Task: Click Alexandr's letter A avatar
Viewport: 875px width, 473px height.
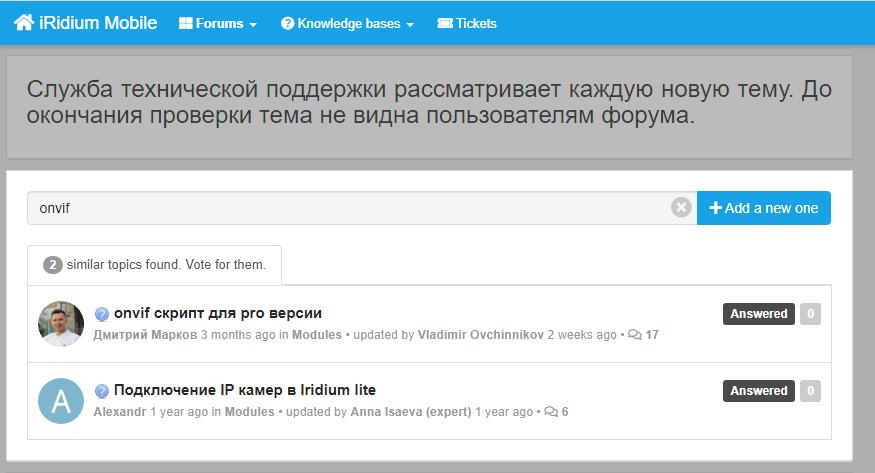Action: tap(61, 401)
